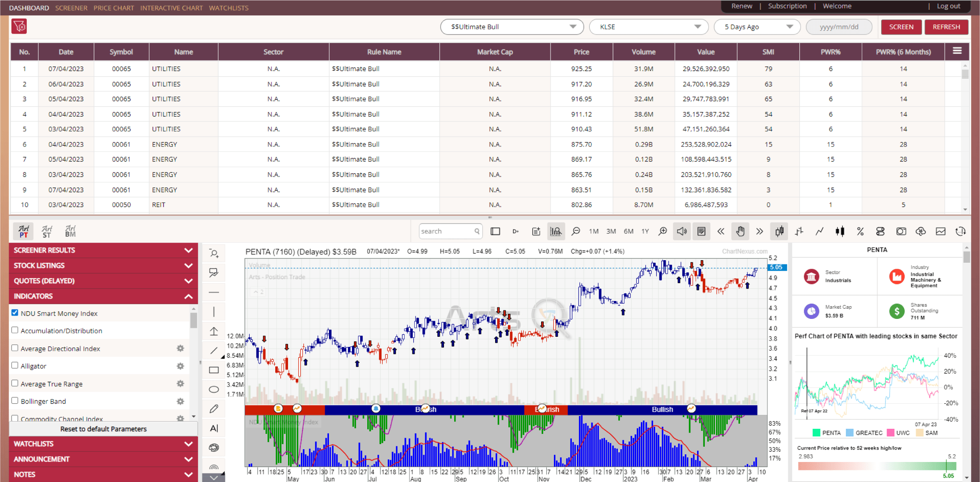
Task: Open the table columns hamburger menu
Action: (x=957, y=51)
